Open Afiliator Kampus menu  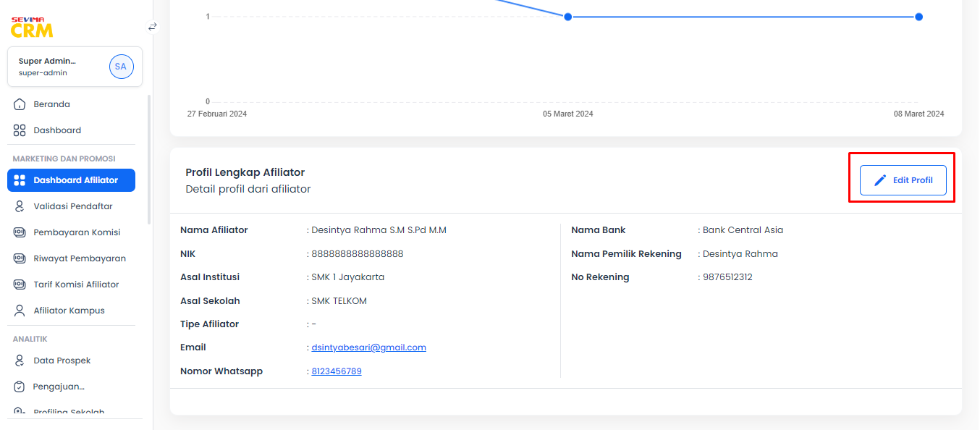coord(71,311)
